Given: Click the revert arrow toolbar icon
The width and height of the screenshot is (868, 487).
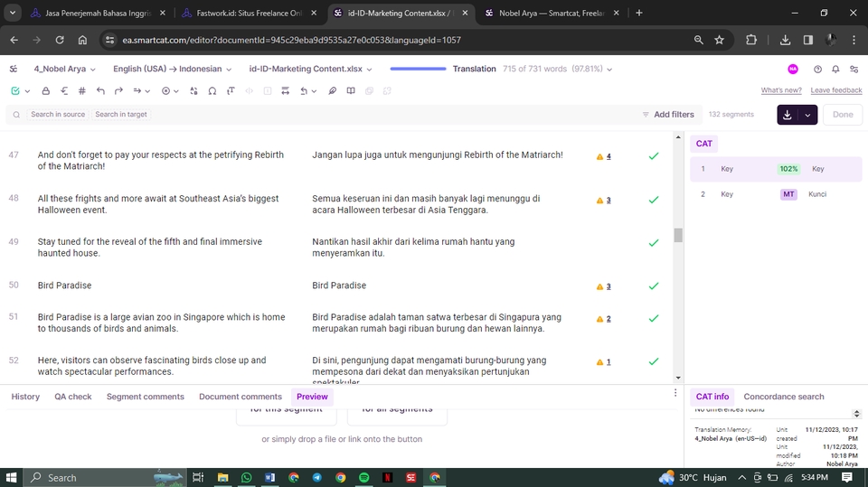Looking at the screenshot, I should [304, 90].
